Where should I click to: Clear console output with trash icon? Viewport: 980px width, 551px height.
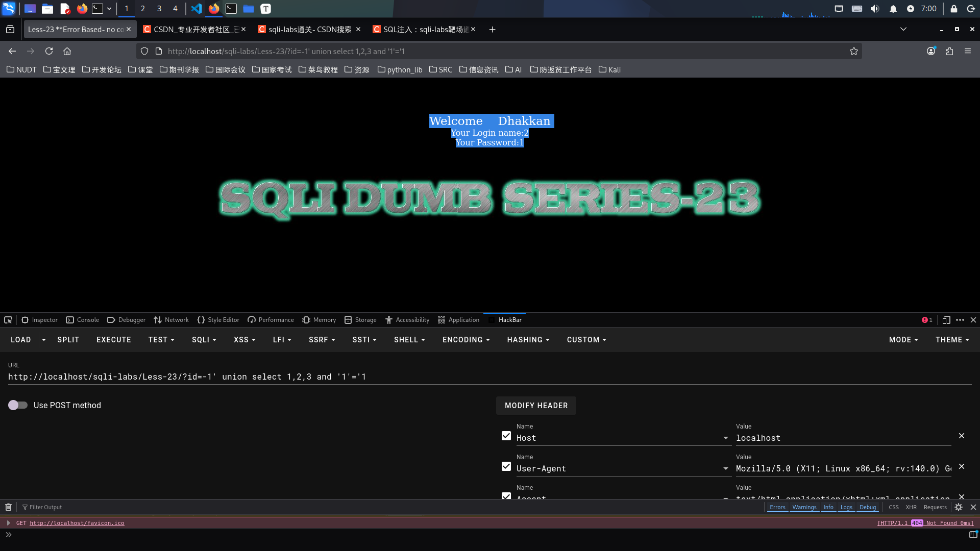[x=8, y=507]
